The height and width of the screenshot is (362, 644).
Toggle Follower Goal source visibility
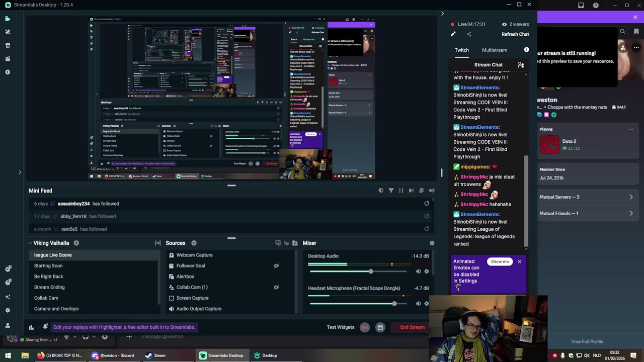pos(276,265)
